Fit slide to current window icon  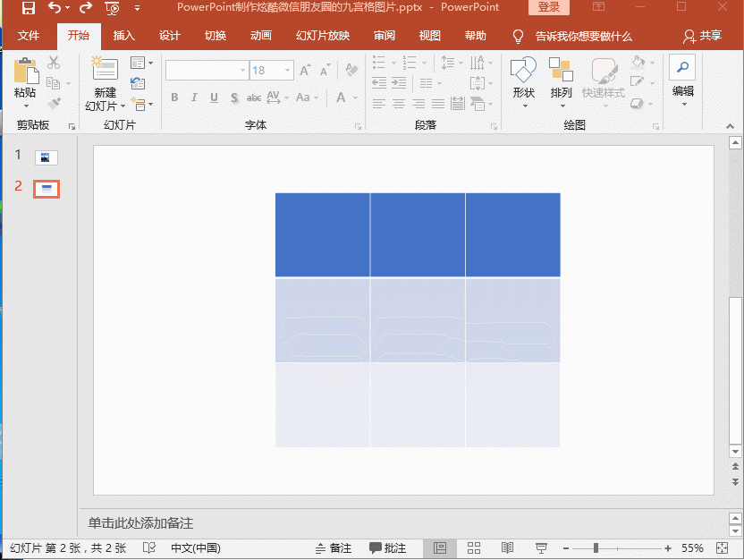723,548
